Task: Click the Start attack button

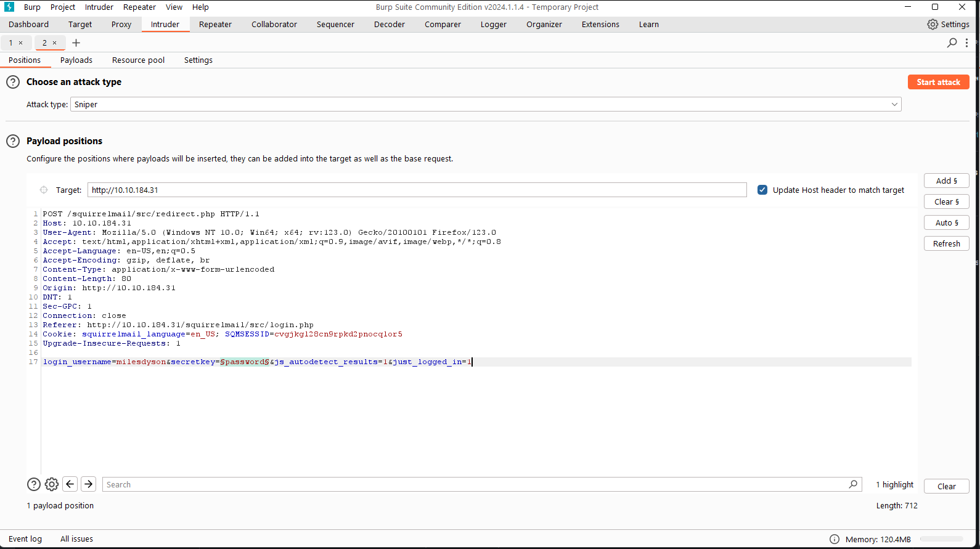Action: [938, 82]
